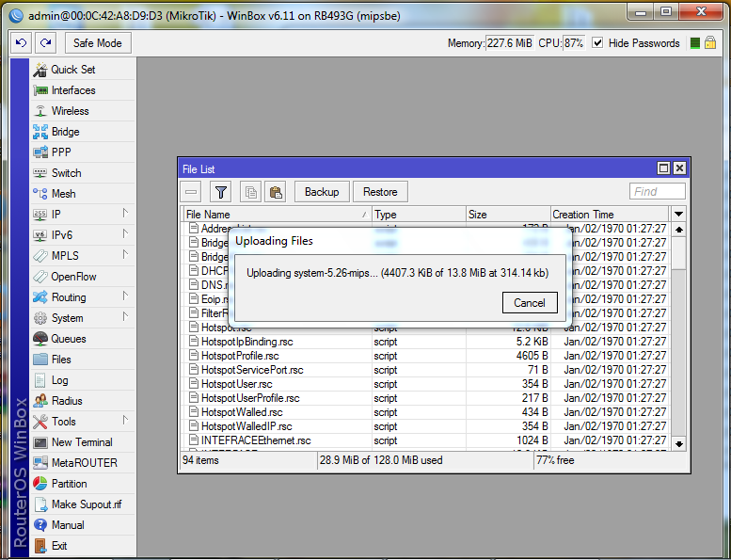Image resolution: width=731 pixels, height=560 pixels.
Task: Sort by File Name column header
Action: (x=277, y=215)
